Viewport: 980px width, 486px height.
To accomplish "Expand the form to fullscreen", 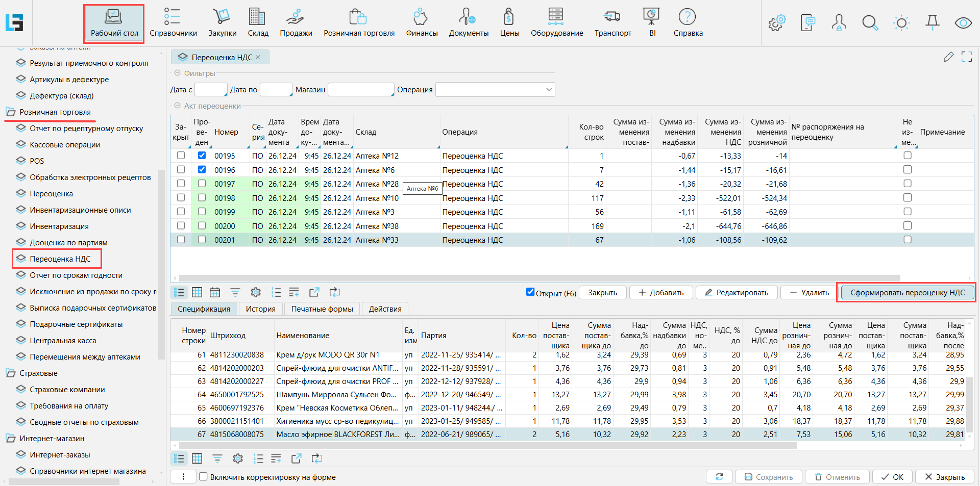I will (966, 57).
